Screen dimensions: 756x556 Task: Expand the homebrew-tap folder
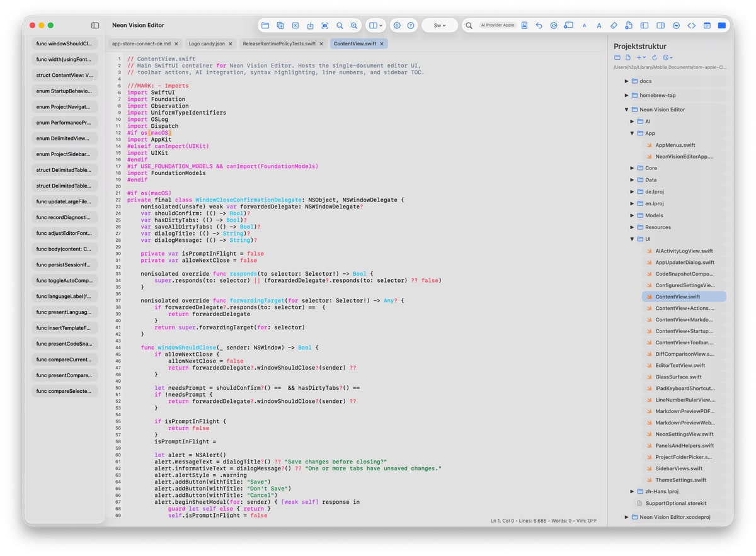pos(626,95)
